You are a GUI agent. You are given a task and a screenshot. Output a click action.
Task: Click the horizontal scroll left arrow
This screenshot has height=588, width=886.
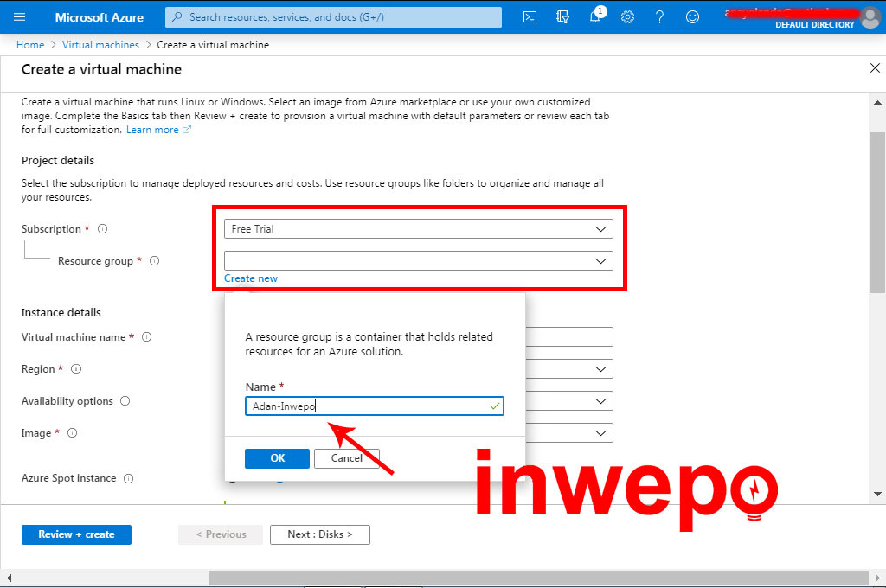point(9,578)
